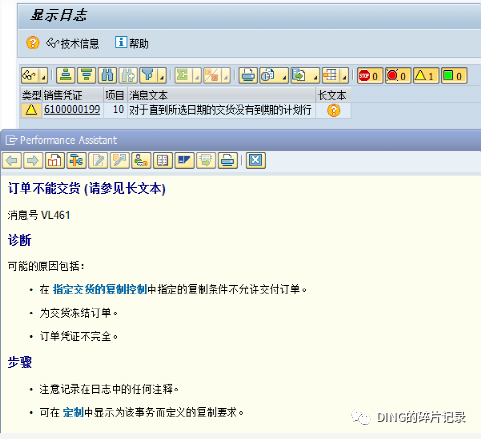This screenshot has height=439, width=481.
Task: Toggle the green success messages filter
Action: [x=454, y=75]
